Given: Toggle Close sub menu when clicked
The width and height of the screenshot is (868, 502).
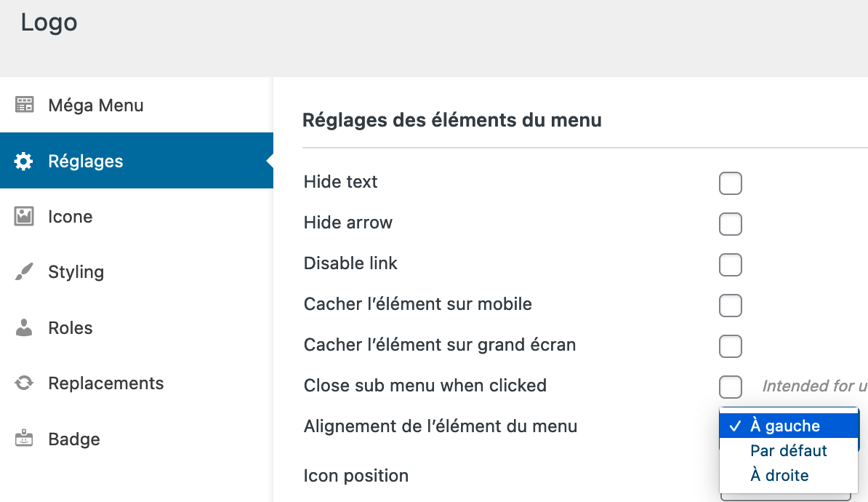Looking at the screenshot, I should click(x=730, y=387).
